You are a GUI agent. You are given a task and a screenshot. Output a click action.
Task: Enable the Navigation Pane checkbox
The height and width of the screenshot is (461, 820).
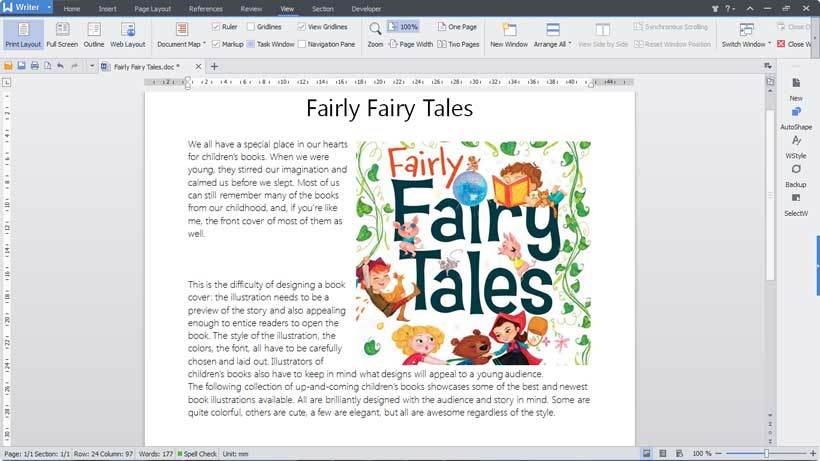pos(302,44)
